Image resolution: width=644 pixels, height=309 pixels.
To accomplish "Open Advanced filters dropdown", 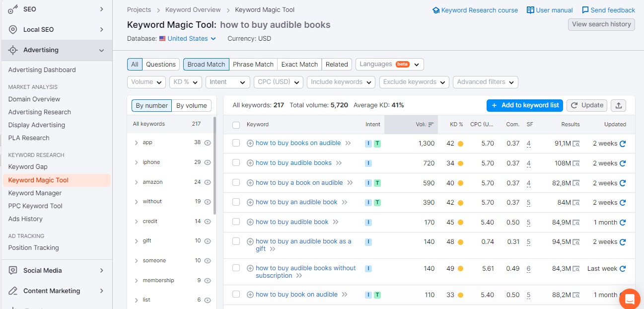I will (486, 82).
